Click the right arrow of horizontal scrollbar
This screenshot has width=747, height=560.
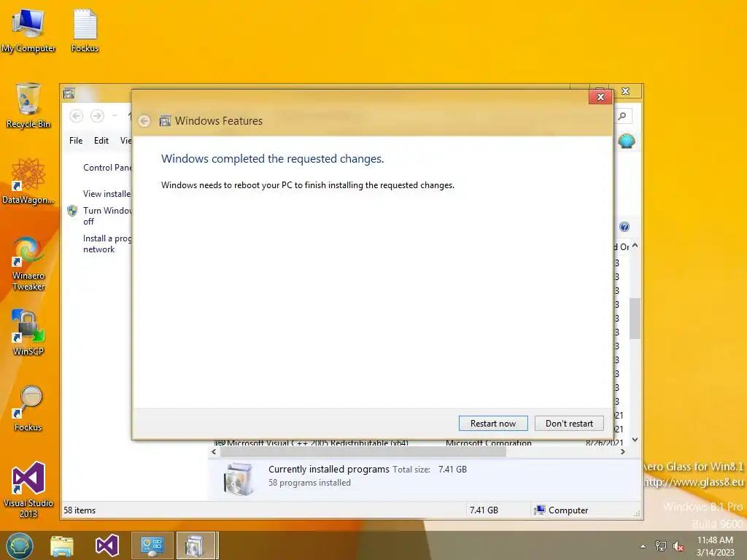tap(622, 451)
